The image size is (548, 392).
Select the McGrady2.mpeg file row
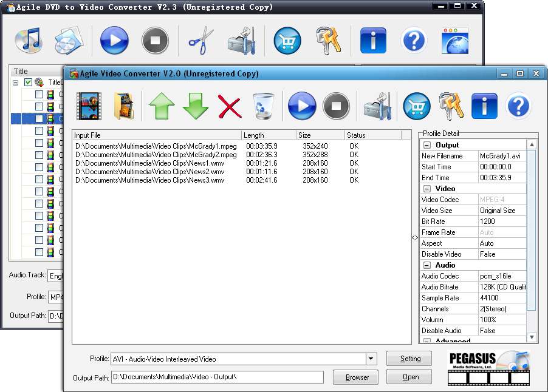(x=242, y=155)
